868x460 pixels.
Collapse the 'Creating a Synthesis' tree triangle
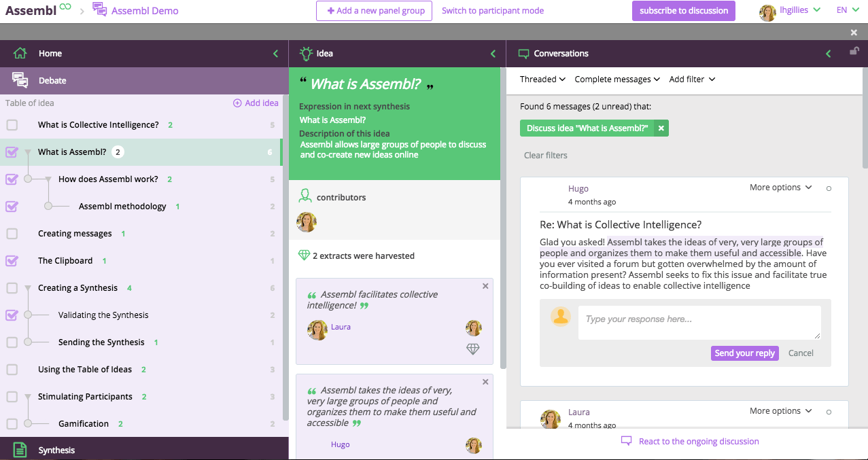(x=28, y=289)
